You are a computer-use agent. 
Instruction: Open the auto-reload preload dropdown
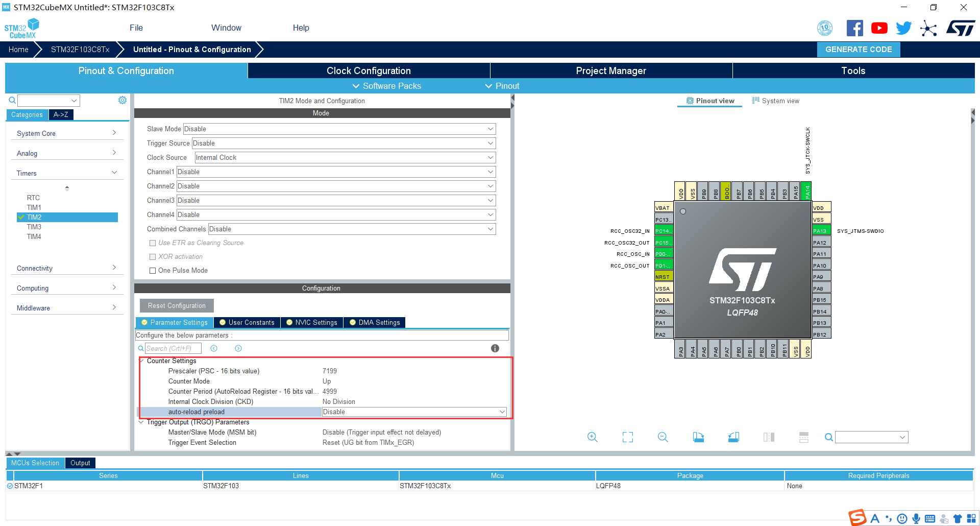tap(414, 412)
